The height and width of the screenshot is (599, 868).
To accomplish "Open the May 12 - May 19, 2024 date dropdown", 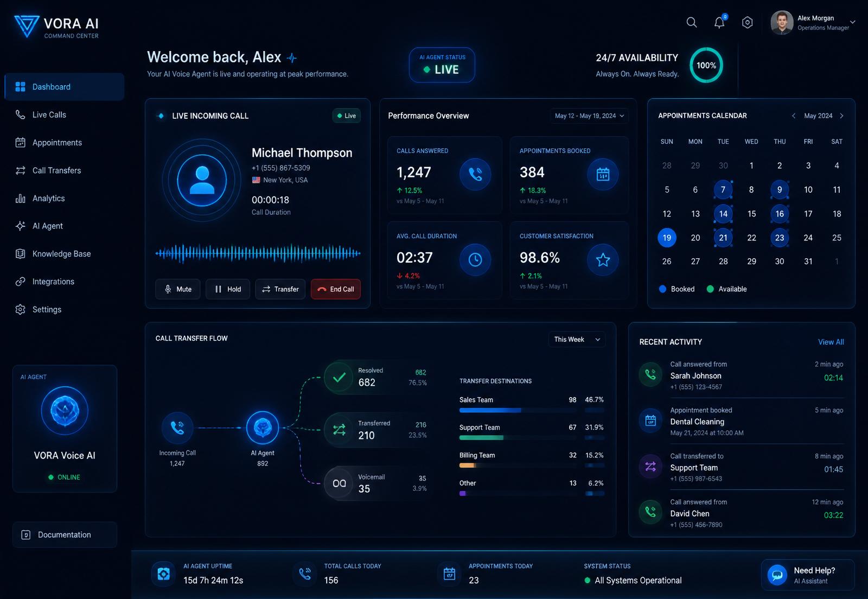I will pos(589,116).
